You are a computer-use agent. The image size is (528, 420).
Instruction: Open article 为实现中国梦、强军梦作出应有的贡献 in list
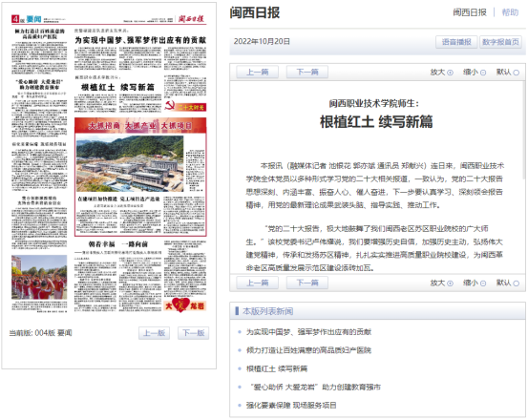tap(308, 332)
